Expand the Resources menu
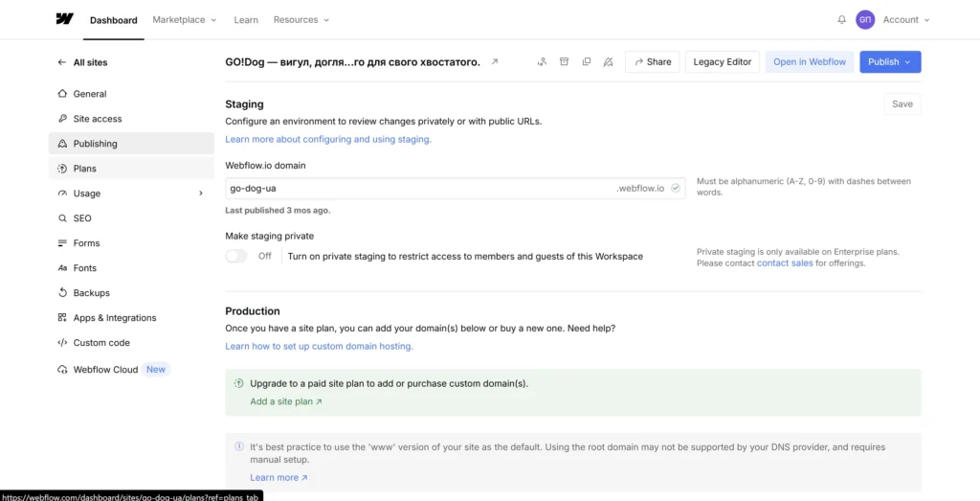 [301, 19]
